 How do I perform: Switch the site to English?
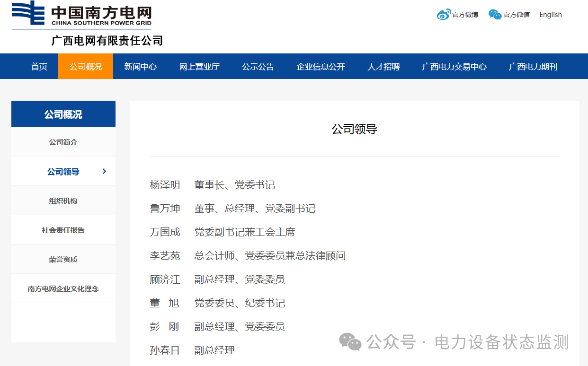click(x=550, y=14)
